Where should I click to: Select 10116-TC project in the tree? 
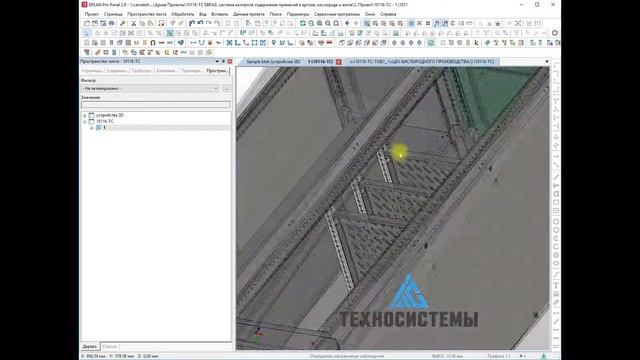105,121
